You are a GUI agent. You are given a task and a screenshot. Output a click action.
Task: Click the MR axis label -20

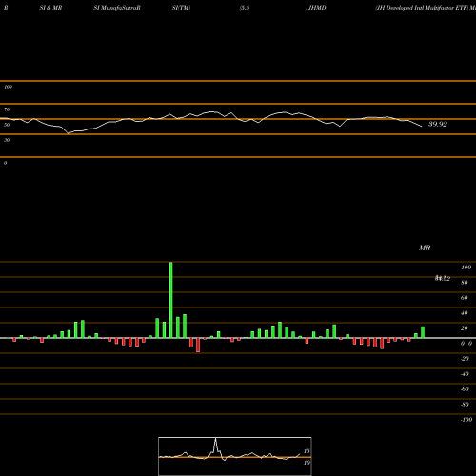click(x=465, y=359)
